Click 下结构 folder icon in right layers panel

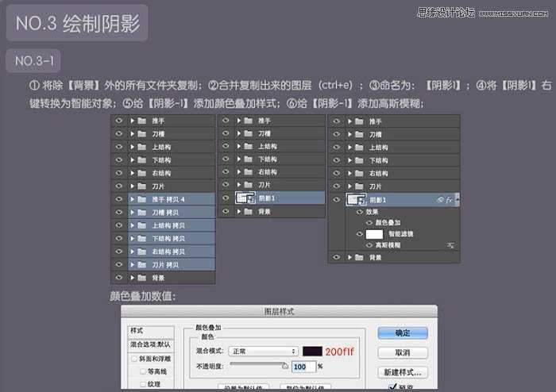pyautogui.click(x=359, y=160)
